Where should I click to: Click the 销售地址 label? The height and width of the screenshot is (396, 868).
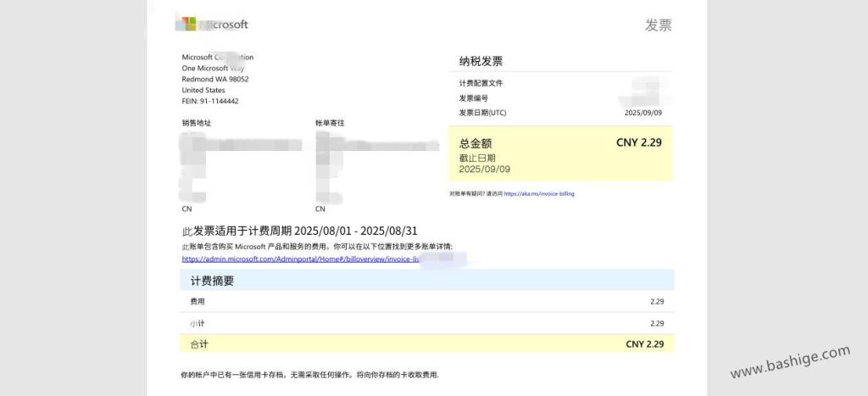[x=196, y=124]
